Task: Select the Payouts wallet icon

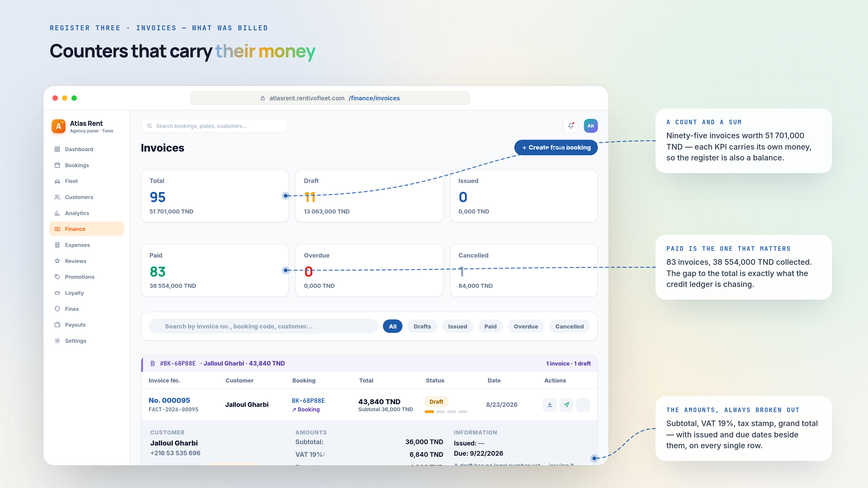Action: coord(57,325)
